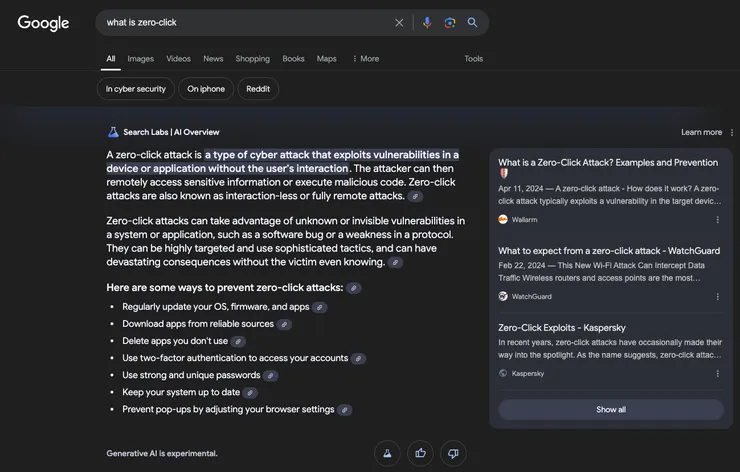Open 'What to expect from a zero-click attack - WatchGuard'
740x472 pixels.
point(609,251)
